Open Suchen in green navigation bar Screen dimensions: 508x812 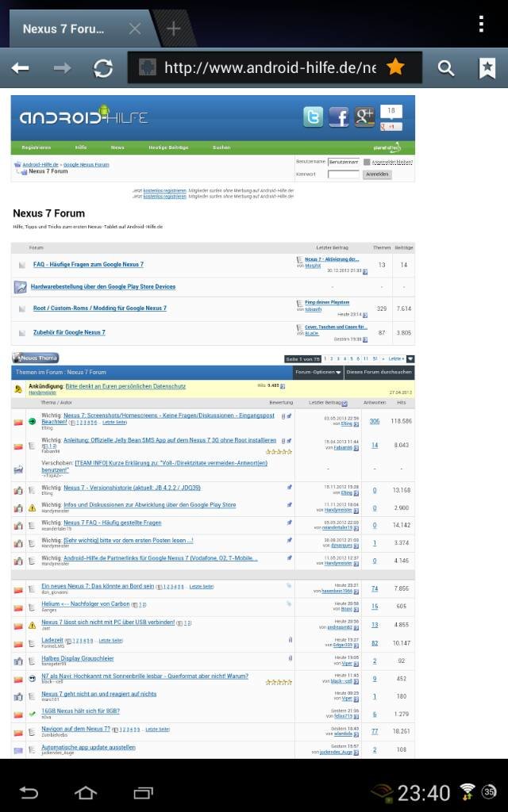pyautogui.click(x=221, y=147)
